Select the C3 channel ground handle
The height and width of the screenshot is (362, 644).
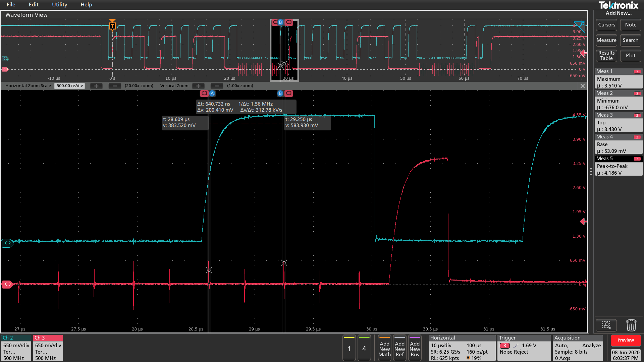[x=8, y=284]
